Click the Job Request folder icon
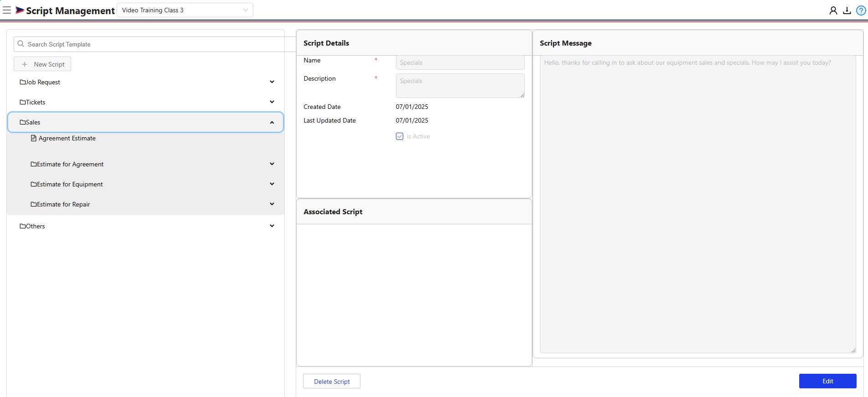This screenshot has height=397, width=868. [23, 82]
